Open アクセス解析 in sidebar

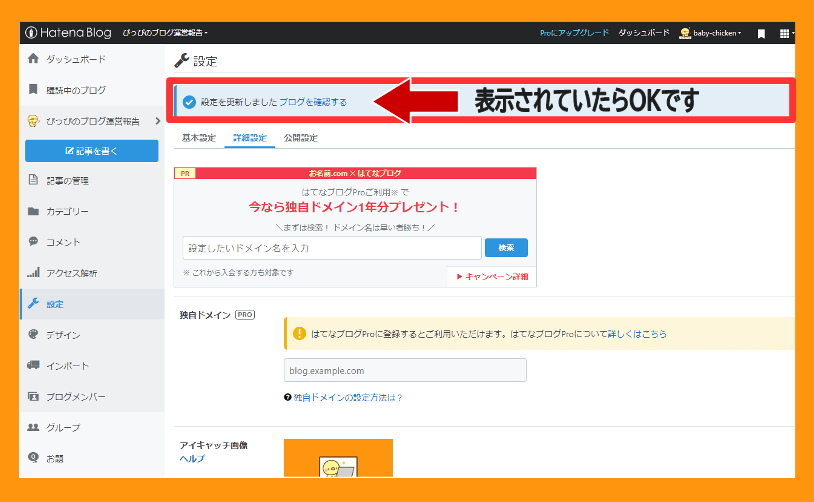tap(72, 273)
